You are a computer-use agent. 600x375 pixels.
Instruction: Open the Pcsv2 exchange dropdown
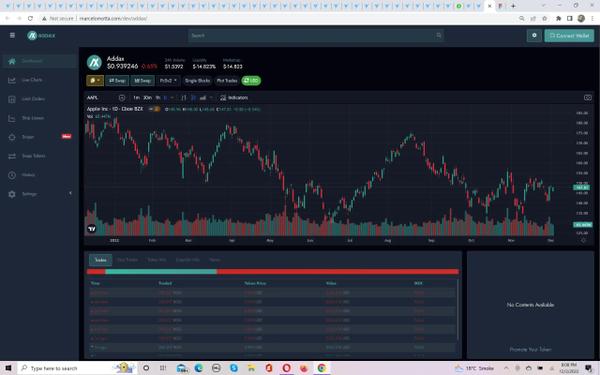[x=168, y=81]
